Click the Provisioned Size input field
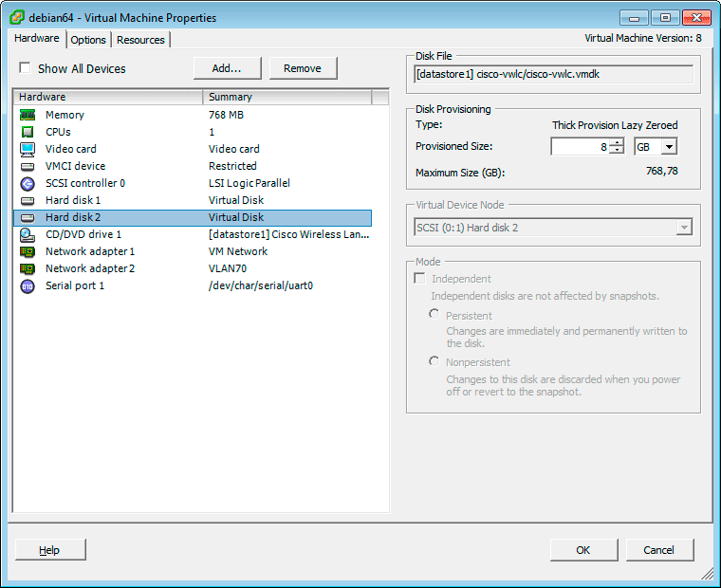 pyautogui.click(x=581, y=147)
